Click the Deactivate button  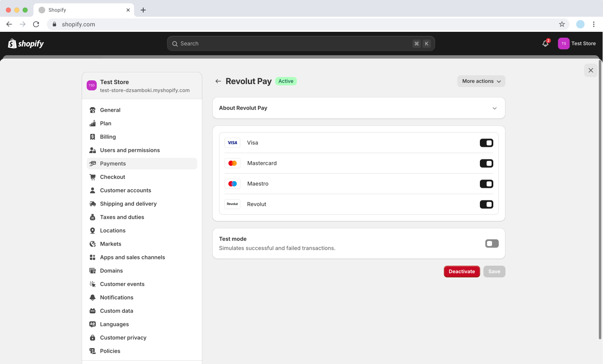[462, 272]
